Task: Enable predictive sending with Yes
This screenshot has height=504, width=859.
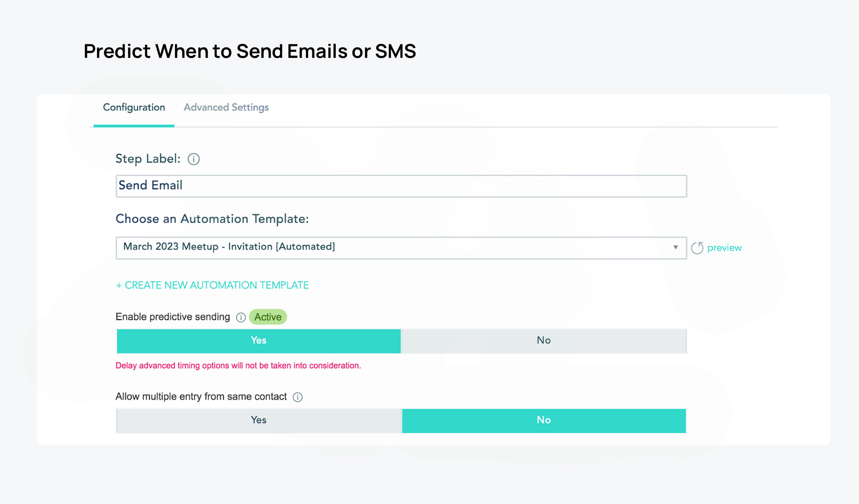Action: [259, 341]
